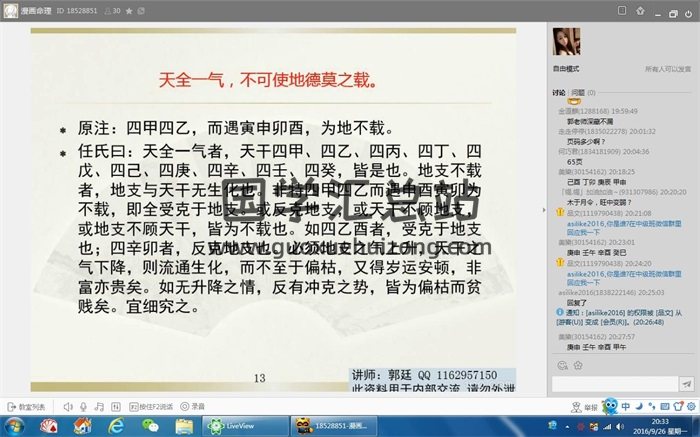The height and width of the screenshot is (437, 700).
Task: Open the 自由模式 speaking mode selector
Action: [566, 69]
